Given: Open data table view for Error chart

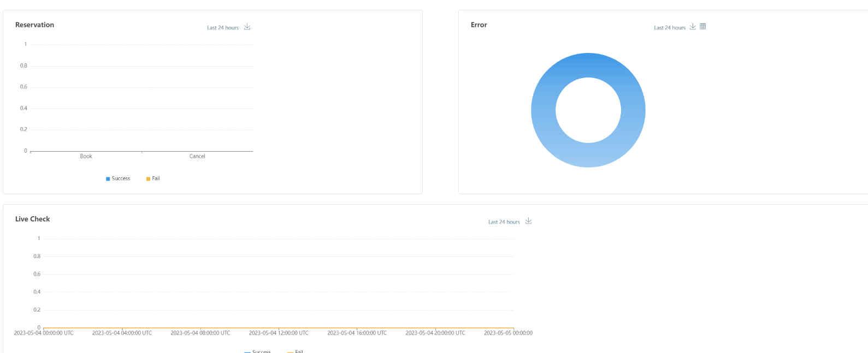Looking at the screenshot, I should click(703, 26).
